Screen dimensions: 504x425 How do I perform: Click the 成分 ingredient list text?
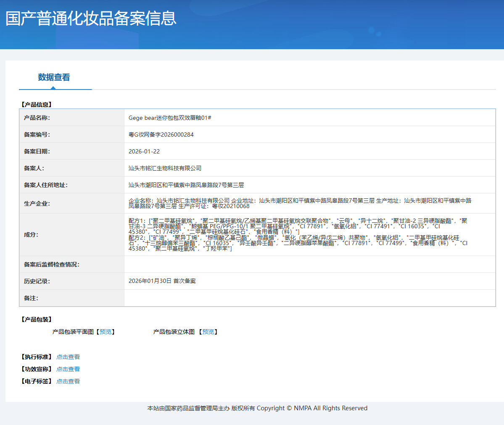(x=298, y=235)
